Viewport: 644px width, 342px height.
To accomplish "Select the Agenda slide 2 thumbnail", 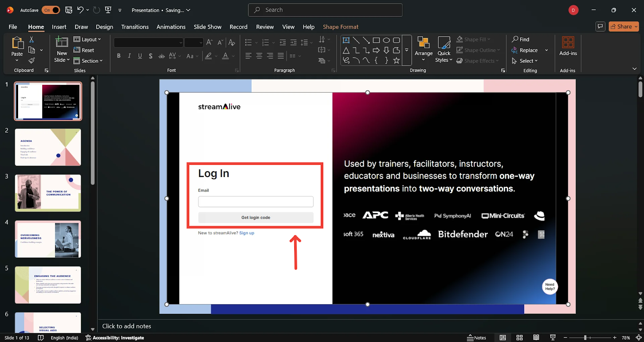I will [48, 147].
